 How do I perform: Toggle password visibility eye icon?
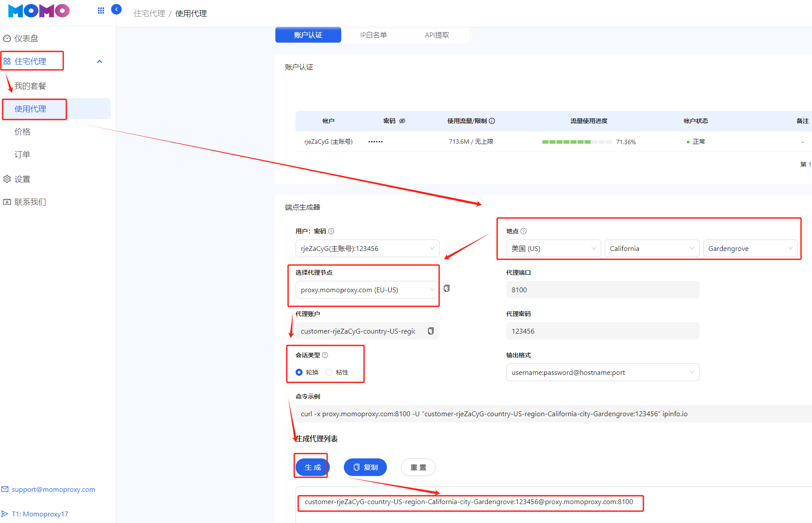pos(402,121)
